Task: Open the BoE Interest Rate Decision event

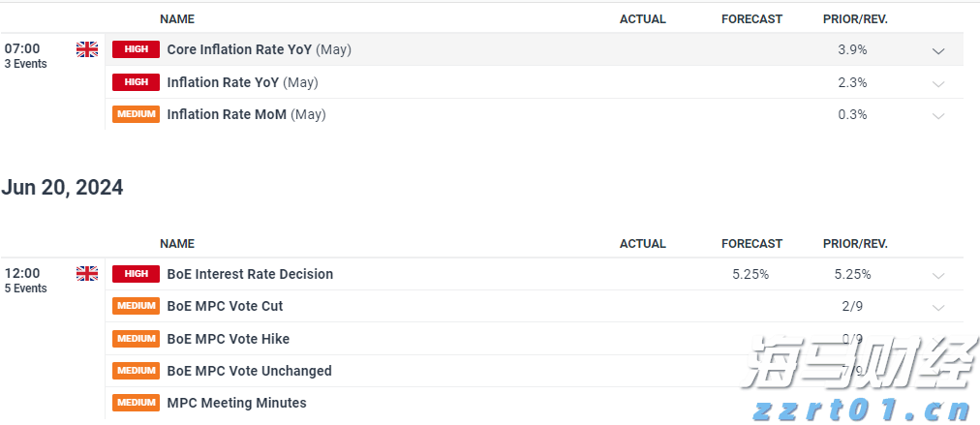Action: click(250, 274)
